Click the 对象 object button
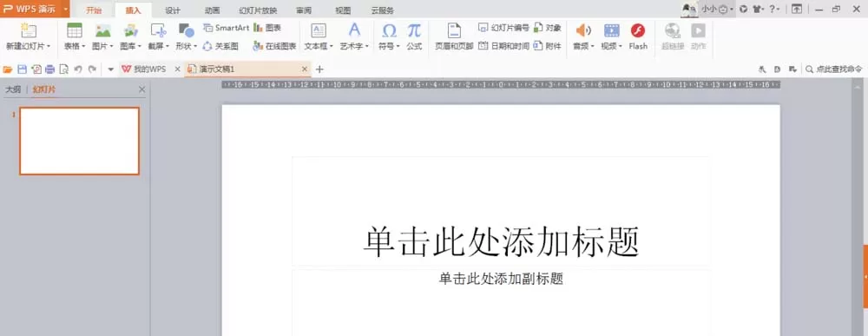Viewport: 868px width, 336px height. click(x=548, y=28)
